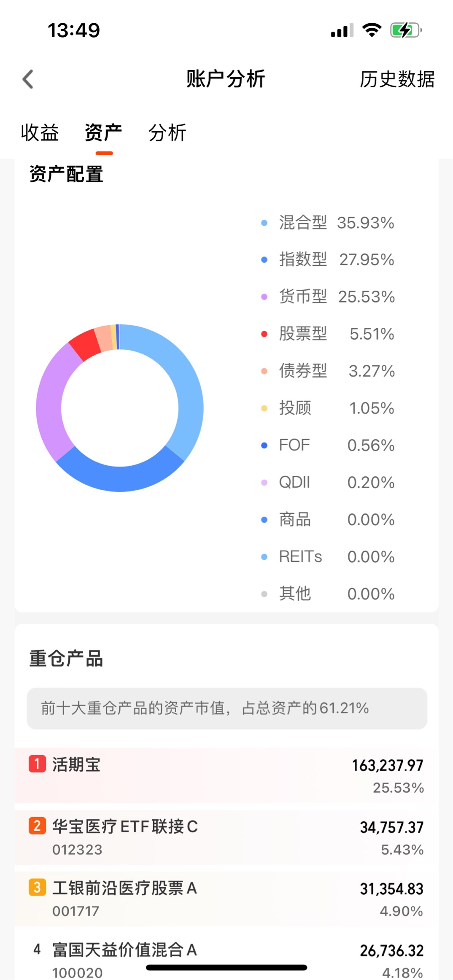Open 历史数据 history data
This screenshot has width=453, height=980.
[396, 79]
